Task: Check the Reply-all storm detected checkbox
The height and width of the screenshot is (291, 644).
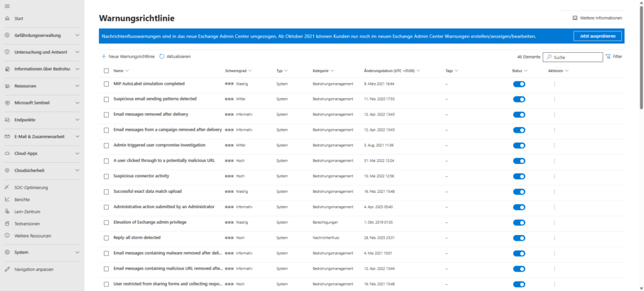Action: [106, 238]
